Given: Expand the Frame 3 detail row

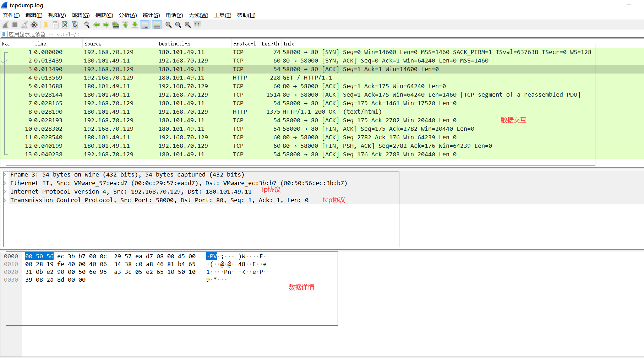Looking at the screenshot, I should click(x=5, y=175).
